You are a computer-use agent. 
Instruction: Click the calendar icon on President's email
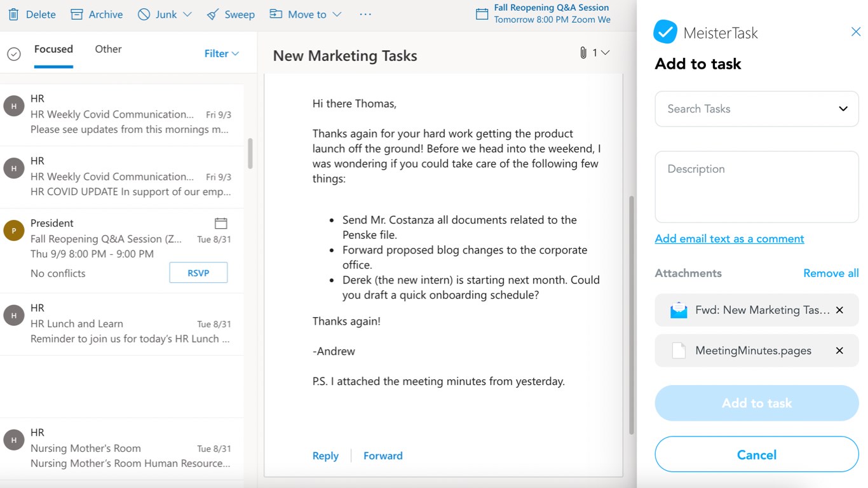220,223
